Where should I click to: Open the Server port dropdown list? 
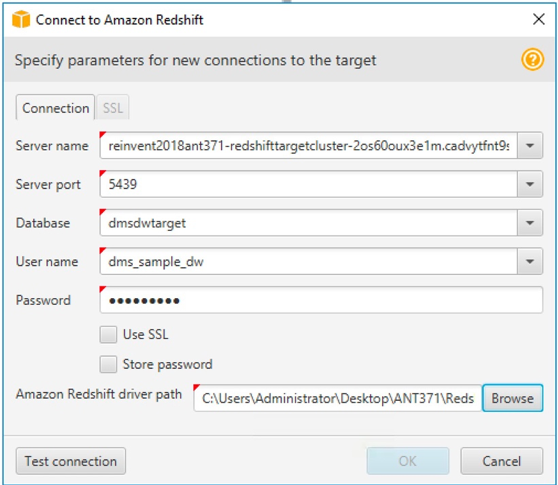point(530,184)
